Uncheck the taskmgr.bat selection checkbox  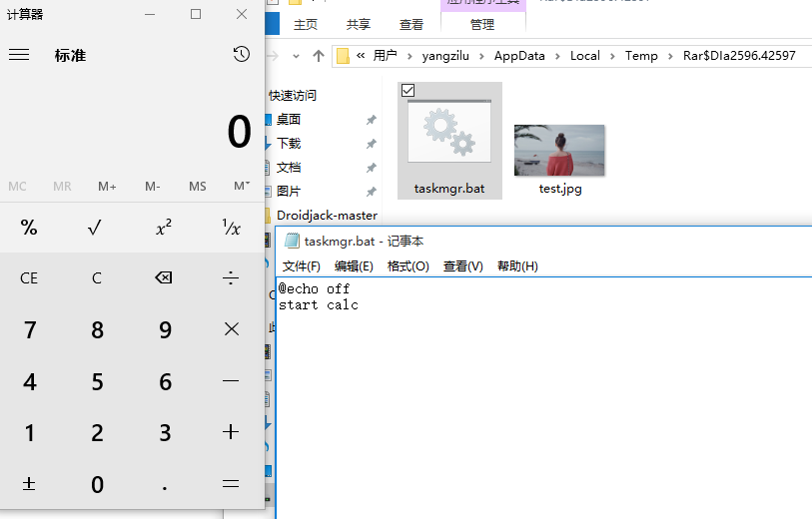point(408,91)
